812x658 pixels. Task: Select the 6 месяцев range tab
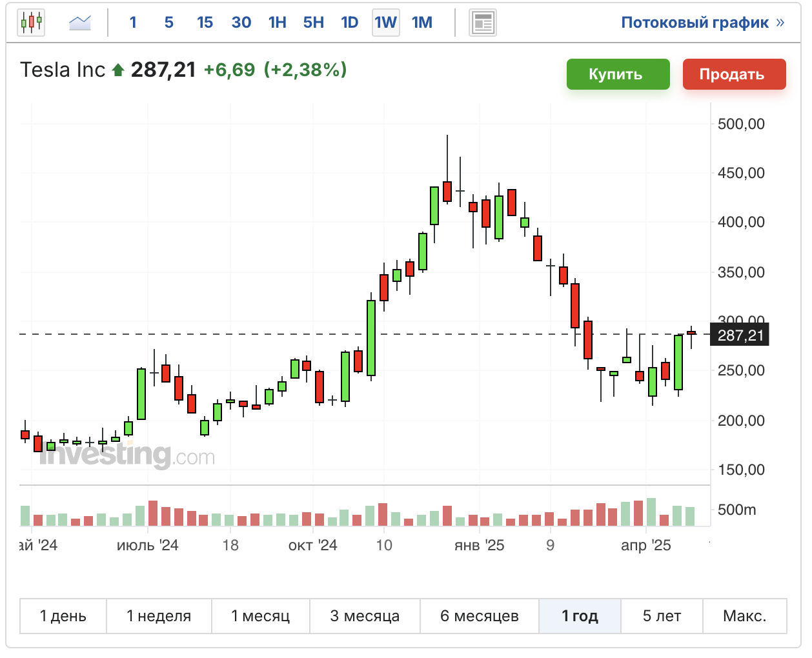[480, 616]
